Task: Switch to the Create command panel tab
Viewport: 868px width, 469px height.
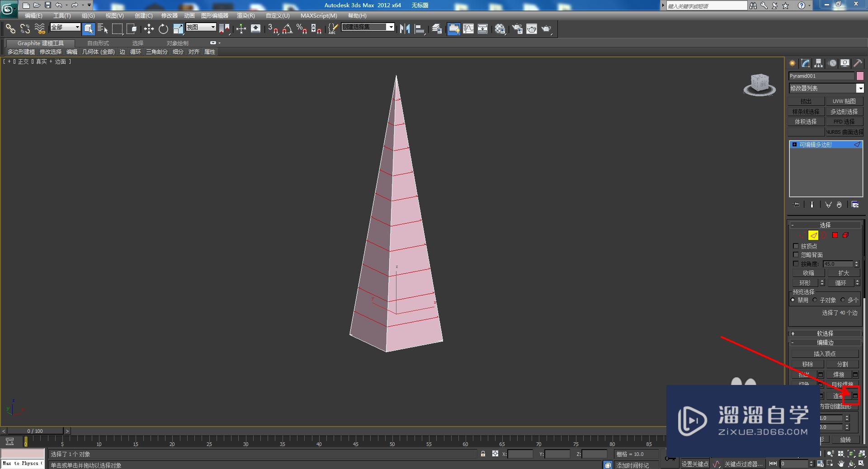Action: [x=792, y=63]
